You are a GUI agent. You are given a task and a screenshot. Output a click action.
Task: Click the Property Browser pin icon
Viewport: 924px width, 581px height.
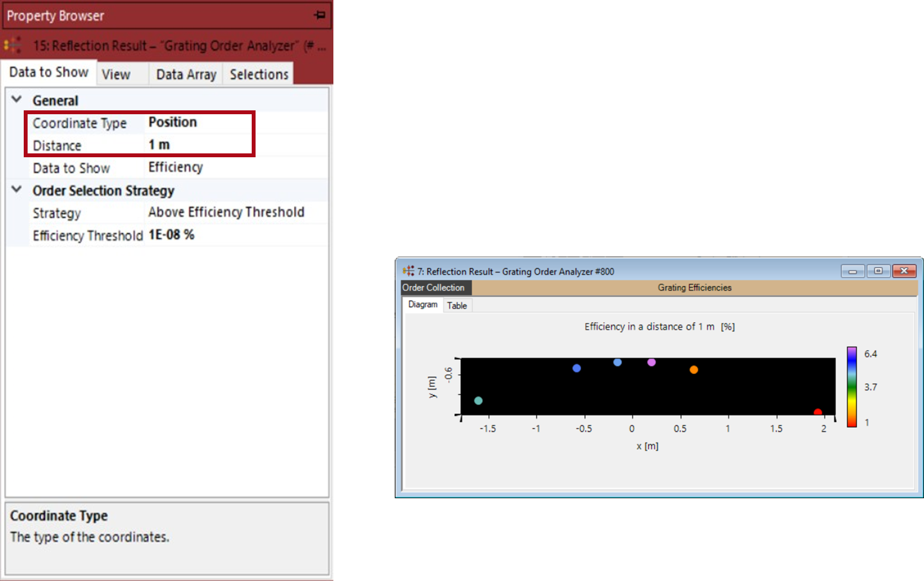click(320, 15)
